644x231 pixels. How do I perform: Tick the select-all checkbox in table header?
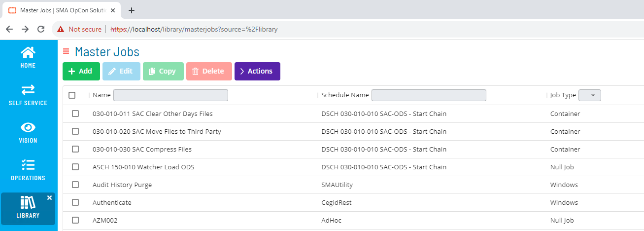[72, 95]
